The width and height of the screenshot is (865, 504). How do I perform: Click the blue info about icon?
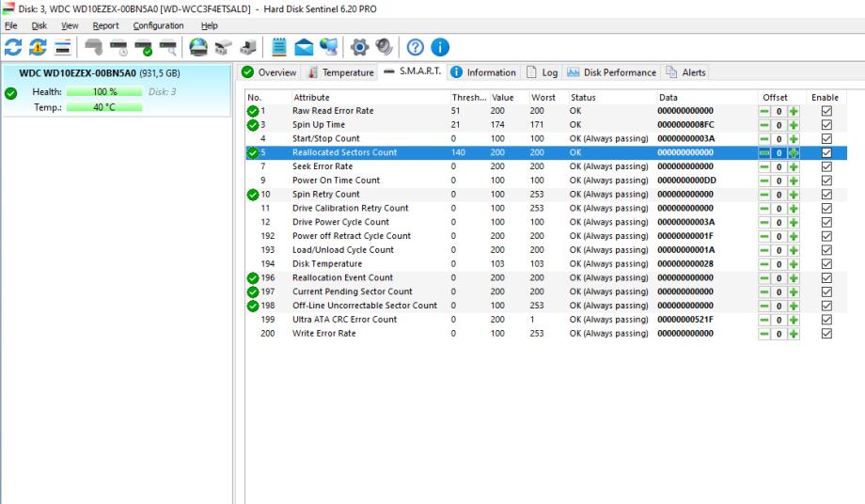[439, 47]
